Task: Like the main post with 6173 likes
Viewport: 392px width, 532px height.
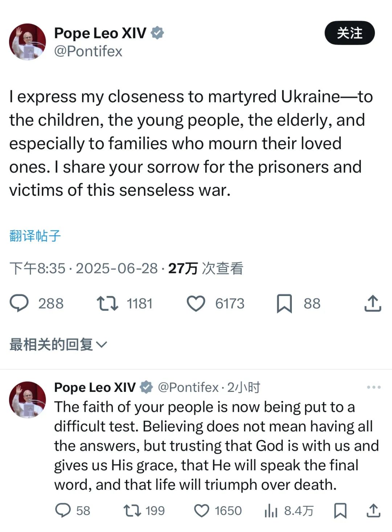Action: (x=196, y=303)
